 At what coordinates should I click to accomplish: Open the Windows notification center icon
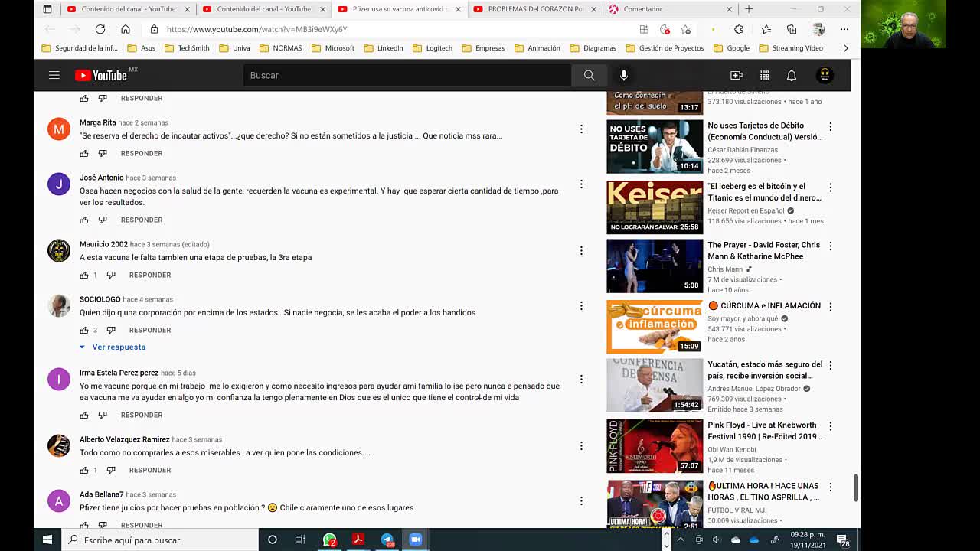point(842,540)
